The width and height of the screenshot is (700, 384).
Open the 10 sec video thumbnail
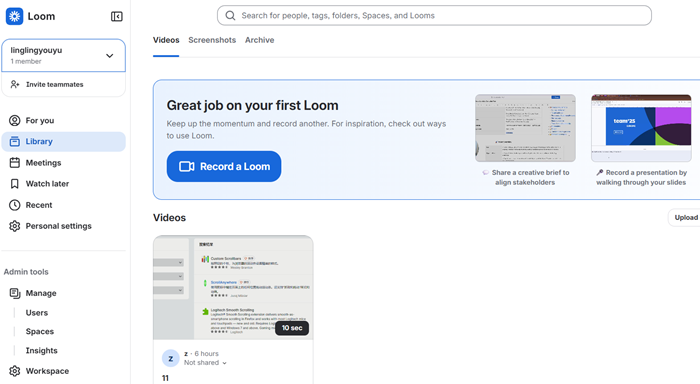point(233,288)
